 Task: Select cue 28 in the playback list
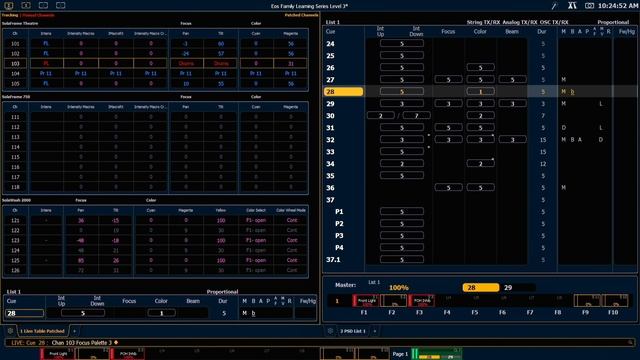(343, 92)
